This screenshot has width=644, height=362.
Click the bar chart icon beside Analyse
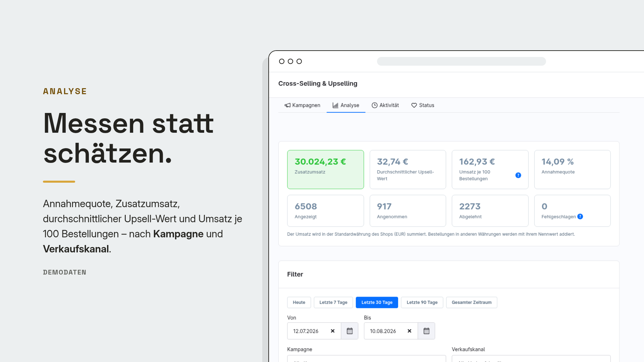(x=335, y=105)
